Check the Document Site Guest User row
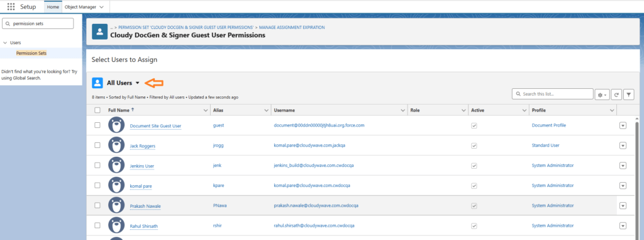The image size is (644, 240). click(x=97, y=125)
